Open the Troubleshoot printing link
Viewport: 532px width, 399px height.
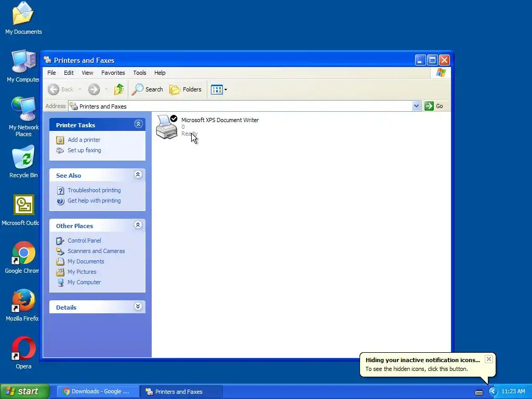(x=94, y=190)
